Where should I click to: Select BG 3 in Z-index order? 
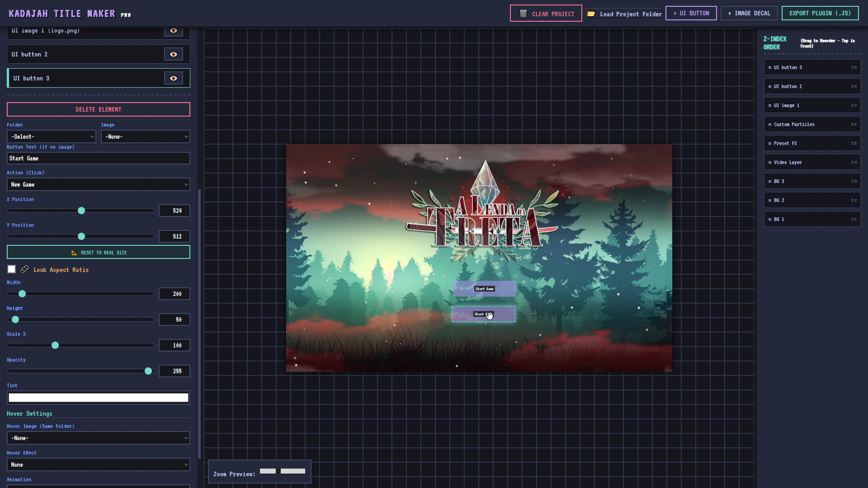coord(812,181)
